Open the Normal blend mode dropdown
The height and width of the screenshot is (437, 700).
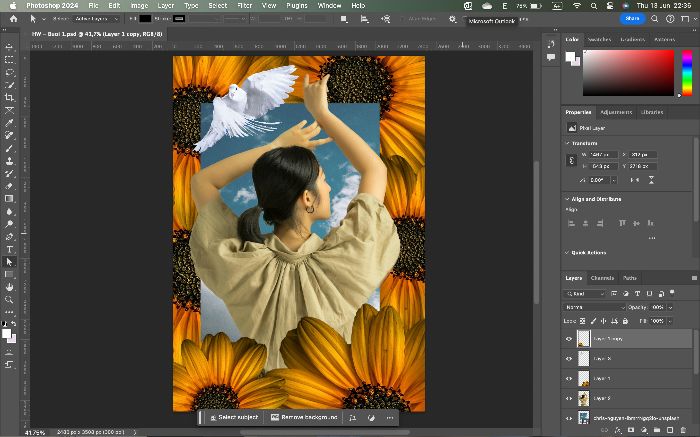click(594, 308)
